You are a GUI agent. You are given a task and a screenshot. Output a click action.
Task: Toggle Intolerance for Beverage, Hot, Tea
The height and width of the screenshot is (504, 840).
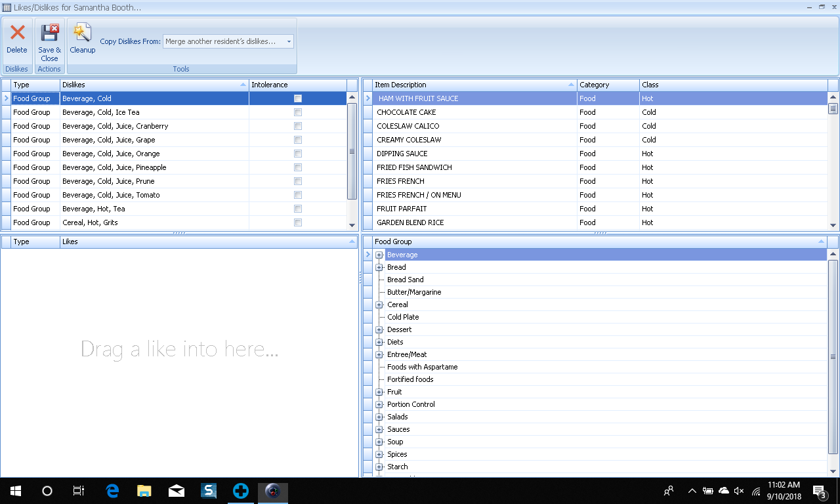(x=298, y=209)
